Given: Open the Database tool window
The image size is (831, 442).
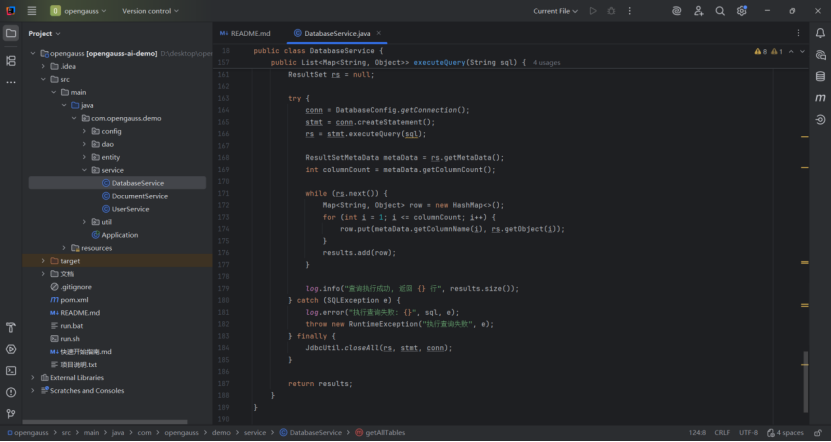Looking at the screenshot, I should pos(820,76).
